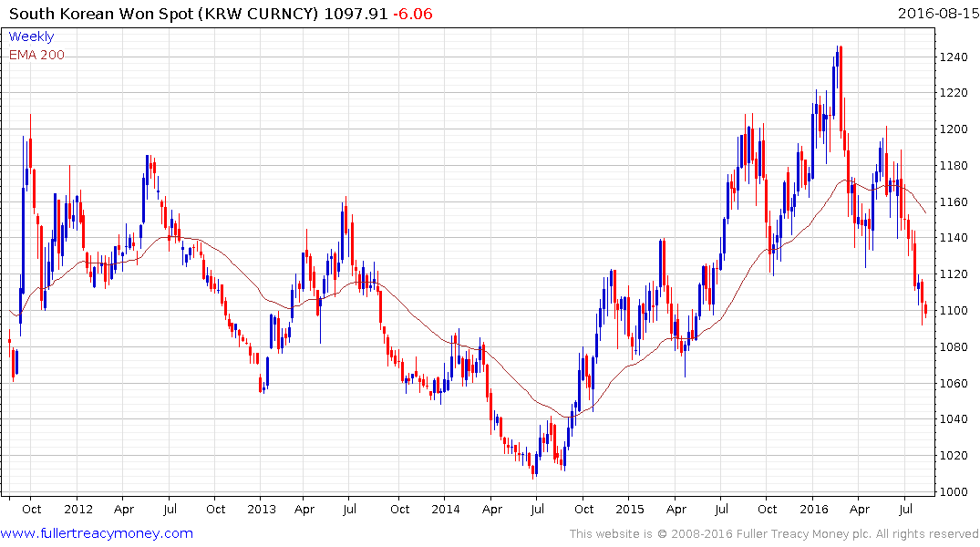Click the date 2016-08-15 at top right
The image size is (980, 547).
tap(938, 13)
